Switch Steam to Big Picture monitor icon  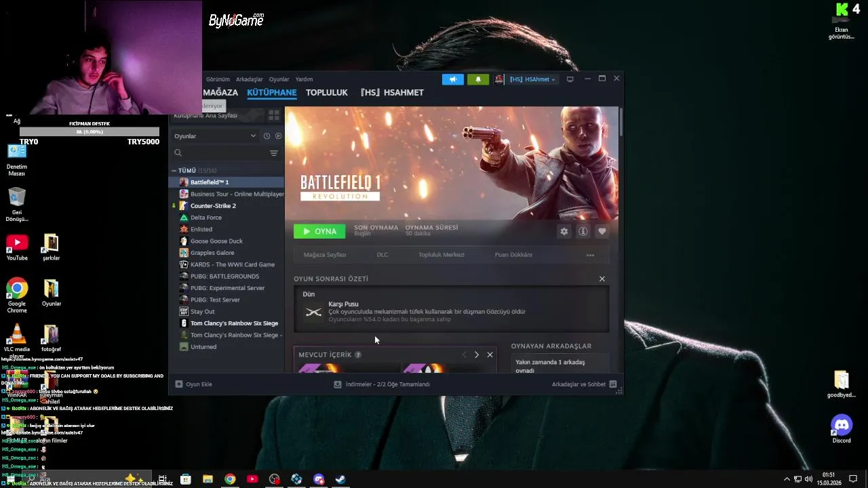click(x=570, y=79)
